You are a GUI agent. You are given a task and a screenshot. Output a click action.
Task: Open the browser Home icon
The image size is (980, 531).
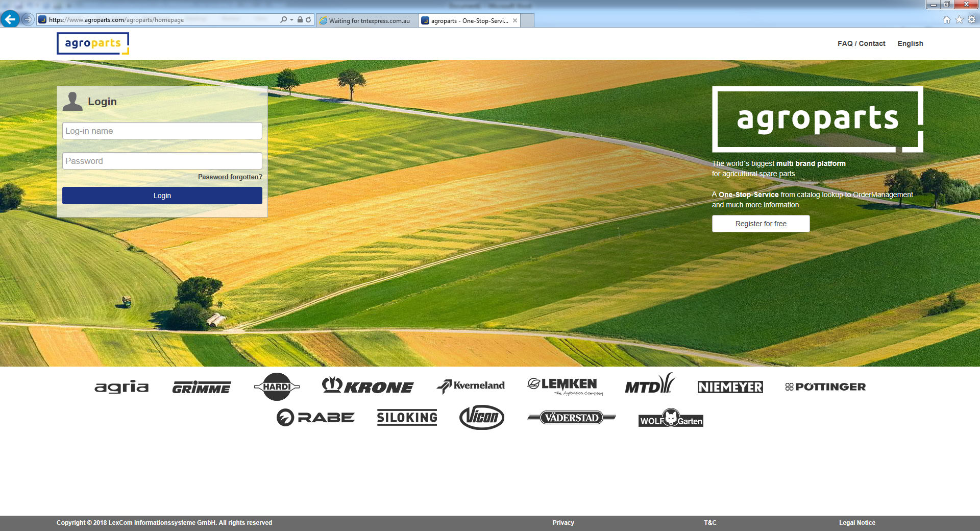947,20
